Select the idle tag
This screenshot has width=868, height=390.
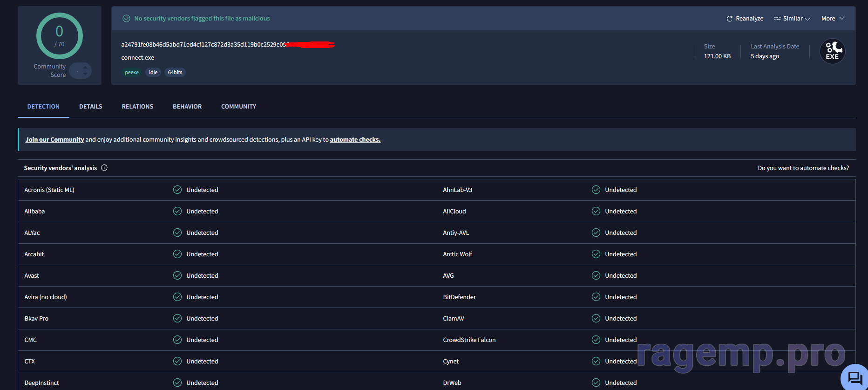point(153,72)
